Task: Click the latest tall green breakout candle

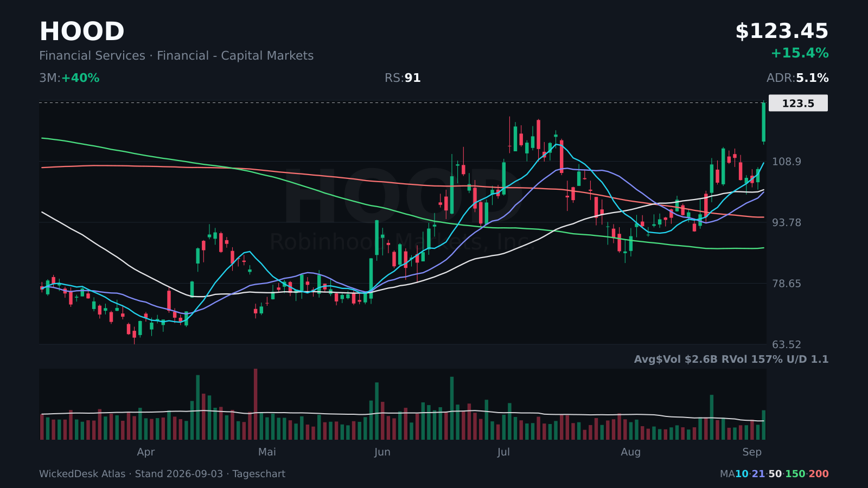Action: [764, 122]
